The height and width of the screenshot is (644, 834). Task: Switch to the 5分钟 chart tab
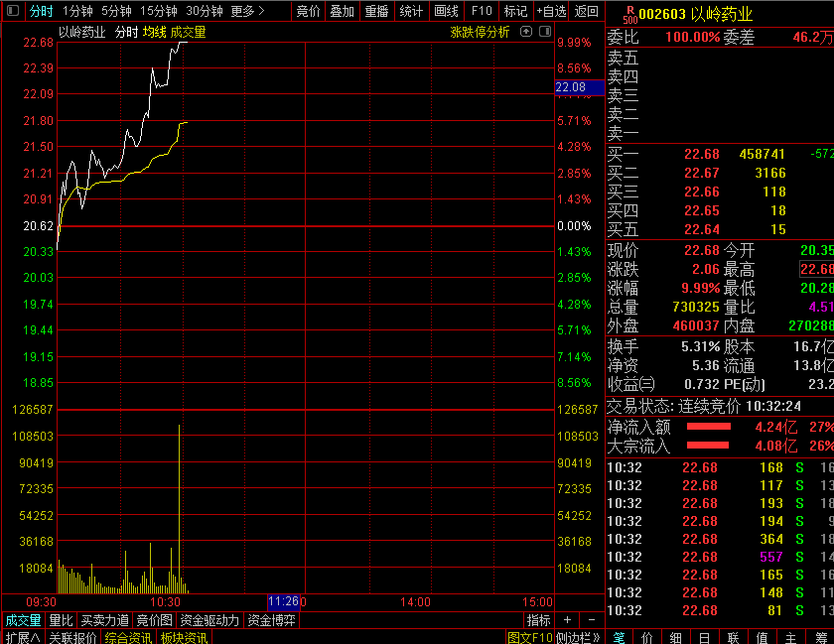point(116,11)
